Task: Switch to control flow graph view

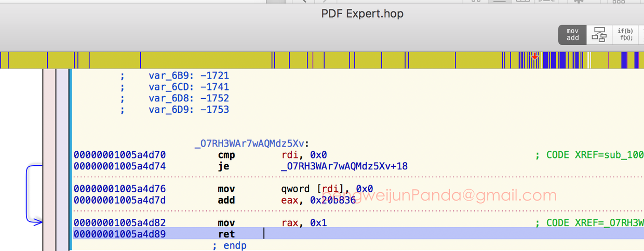Action: 599,35
